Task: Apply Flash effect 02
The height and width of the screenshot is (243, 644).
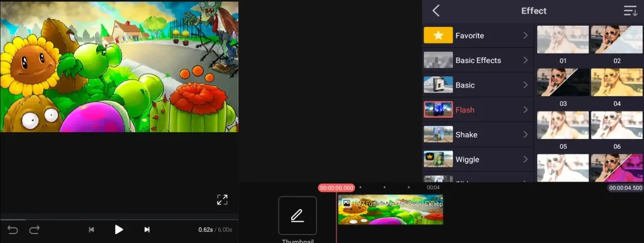Action: [x=617, y=40]
